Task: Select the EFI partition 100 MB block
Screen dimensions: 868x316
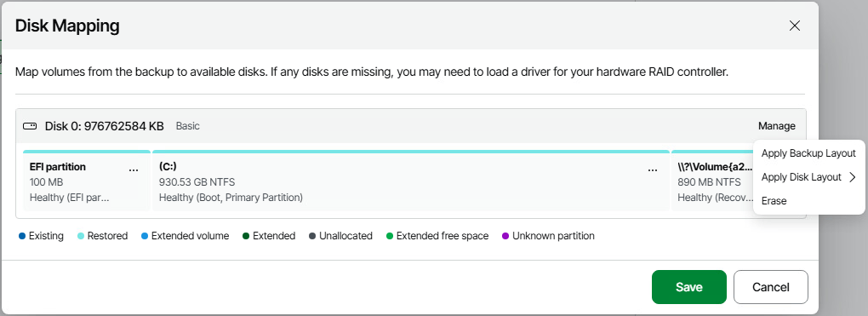Action: point(86,181)
